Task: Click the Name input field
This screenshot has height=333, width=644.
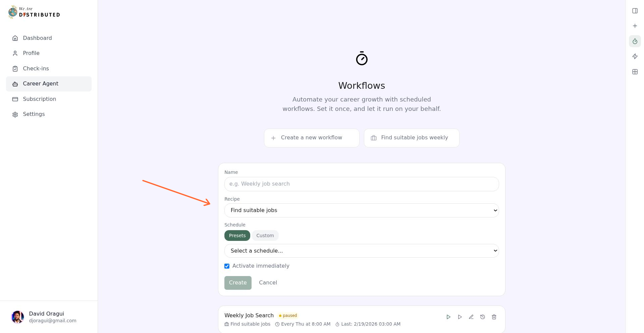Action: tap(362, 184)
